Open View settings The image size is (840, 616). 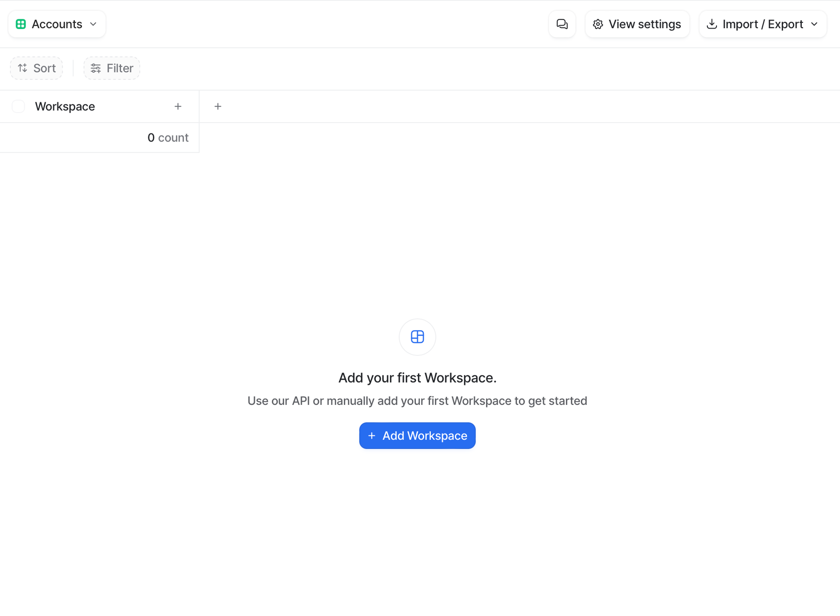[x=637, y=24]
